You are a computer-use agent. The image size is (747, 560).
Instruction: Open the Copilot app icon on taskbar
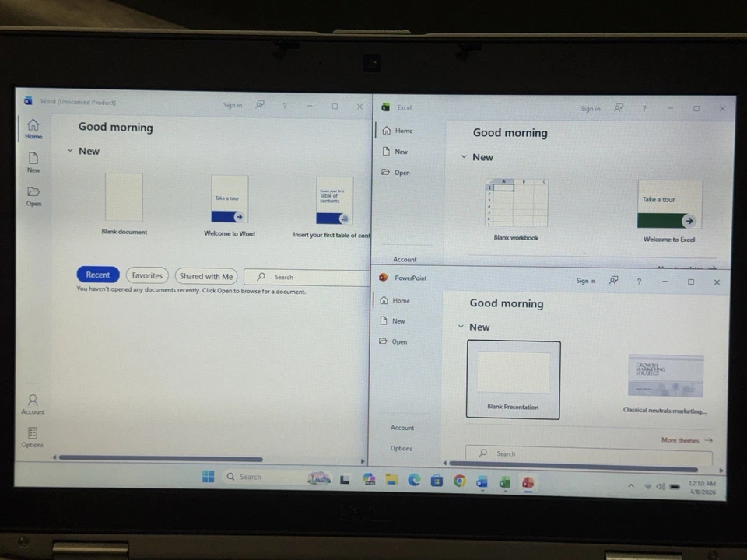point(369,479)
